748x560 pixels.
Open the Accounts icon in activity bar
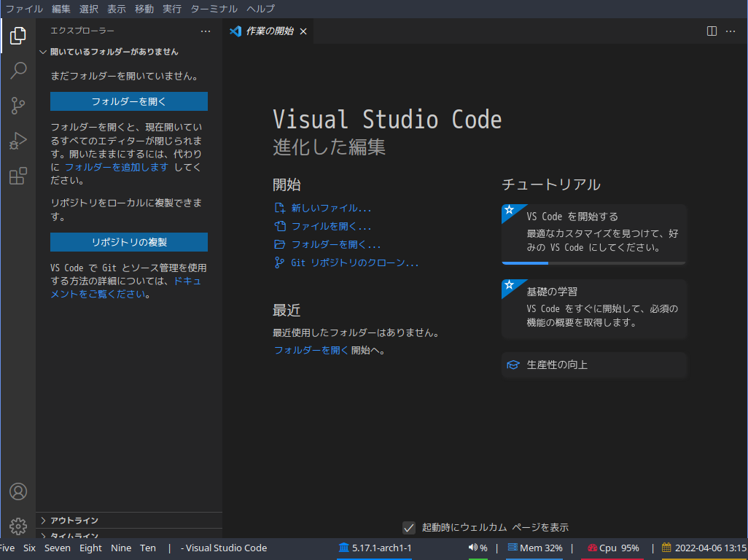tap(18, 491)
